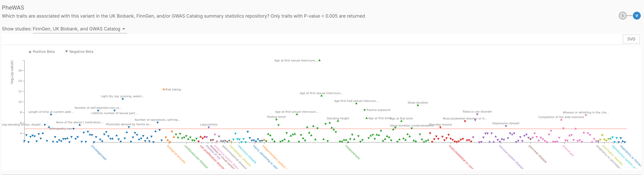Click the hematologic disease category label
The width and height of the screenshot is (644, 175).
click(240, 155)
